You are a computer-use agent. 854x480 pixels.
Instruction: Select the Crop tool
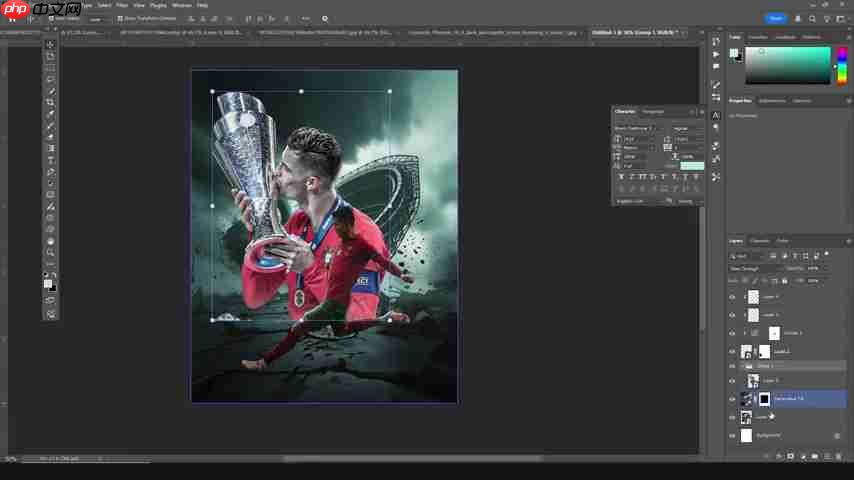click(x=51, y=102)
